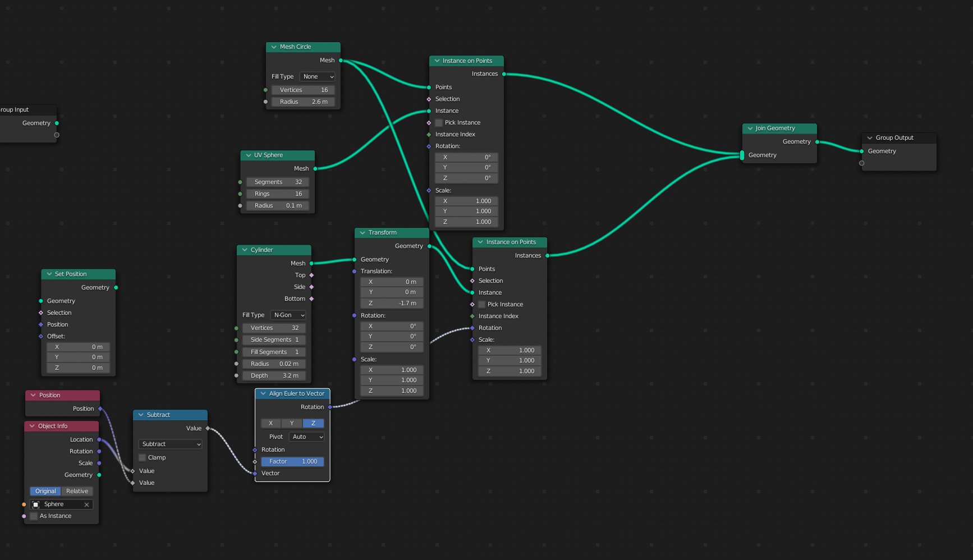Screen dimensions: 973x560
Task: Adjust the Factor slider in Align Euler
Action: (x=292, y=462)
